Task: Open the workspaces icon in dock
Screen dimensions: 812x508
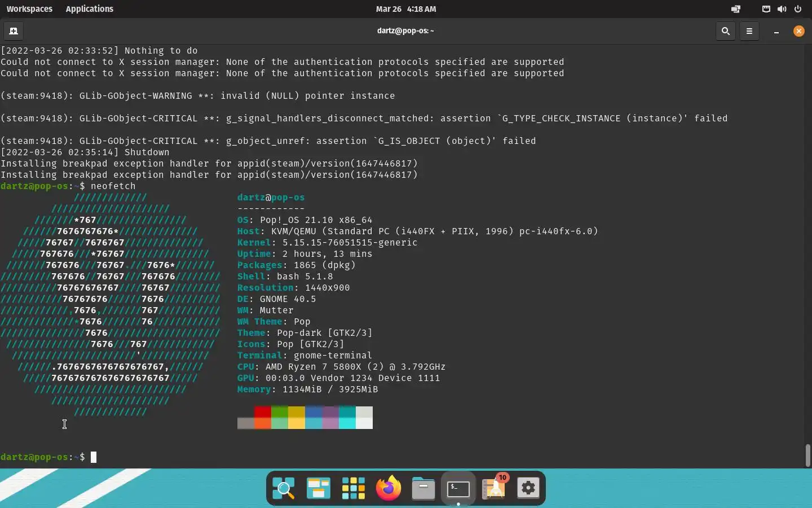Action: 319,488
